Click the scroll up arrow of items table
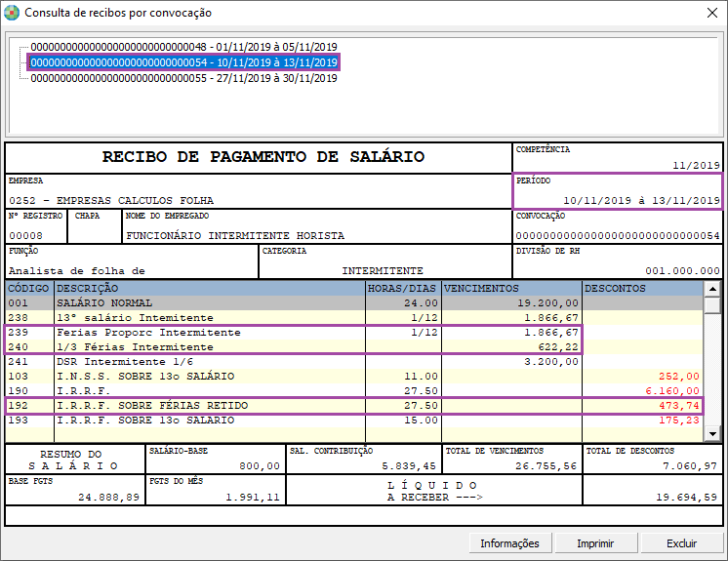Screen dimensions: 728x561 click(712, 289)
